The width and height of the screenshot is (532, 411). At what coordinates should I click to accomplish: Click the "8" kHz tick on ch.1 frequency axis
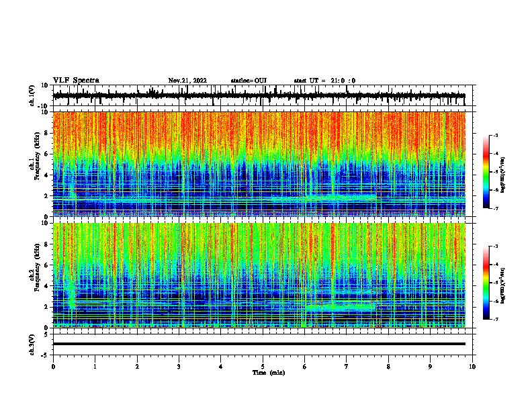46,133
